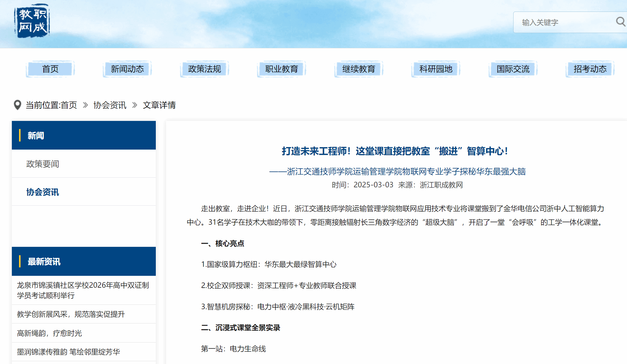This screenshot has width=627, height=364.
Task: Click the 协会资讯 breadcrumb link
Action: point(110,105)
